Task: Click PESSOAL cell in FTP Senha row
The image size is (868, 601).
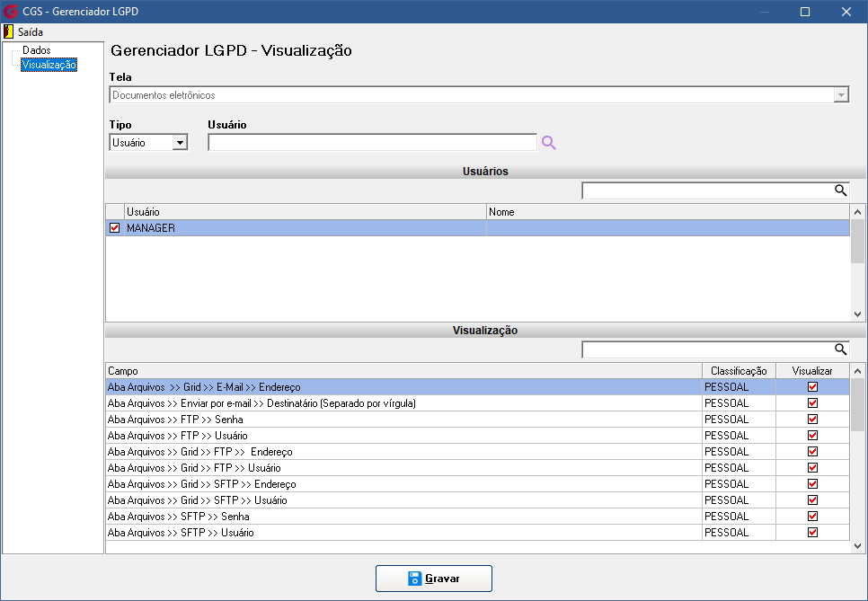Action: click(x=739, y=419)
